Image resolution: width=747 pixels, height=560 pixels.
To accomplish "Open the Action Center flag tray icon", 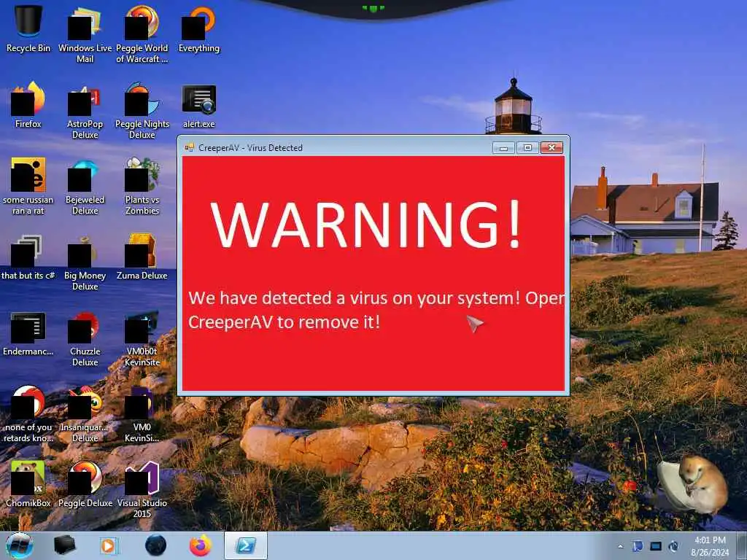I will click(x=638, y=546).
